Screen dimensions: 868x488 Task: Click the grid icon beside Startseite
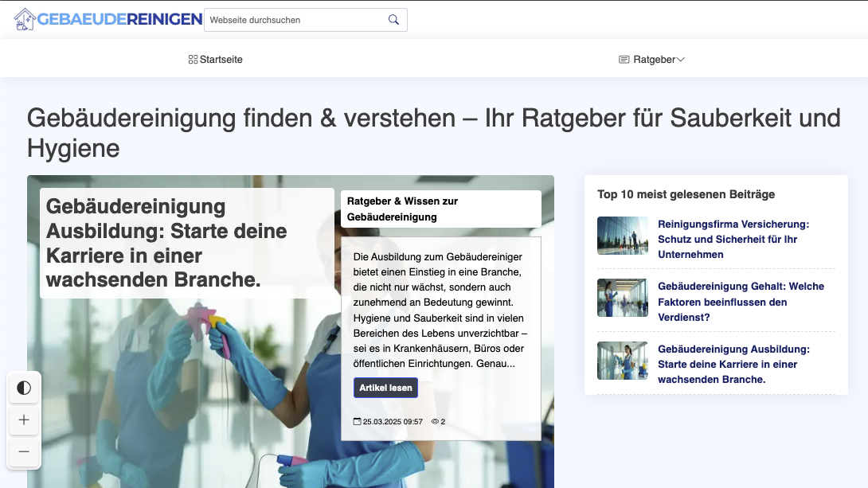coord(191,58)
